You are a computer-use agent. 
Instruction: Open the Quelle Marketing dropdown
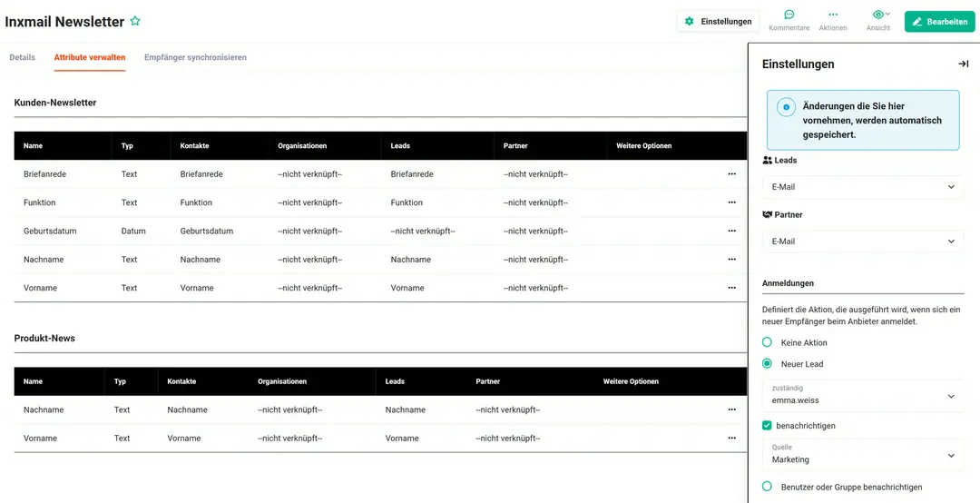(x=863, y=455)
